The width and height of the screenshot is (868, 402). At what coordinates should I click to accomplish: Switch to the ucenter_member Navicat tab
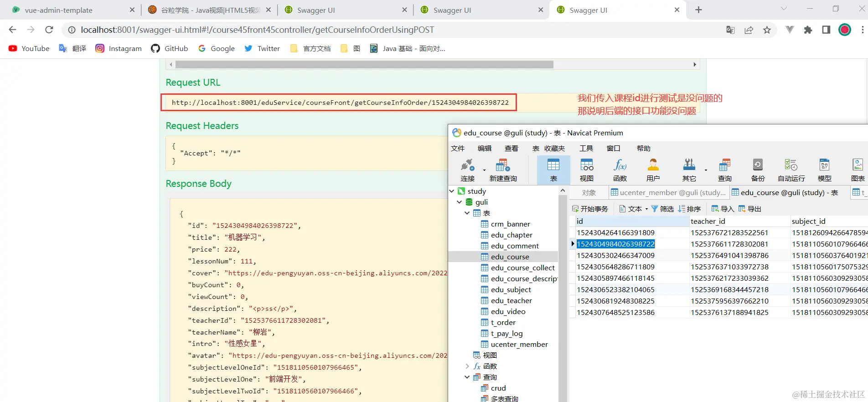coord(668,192)
